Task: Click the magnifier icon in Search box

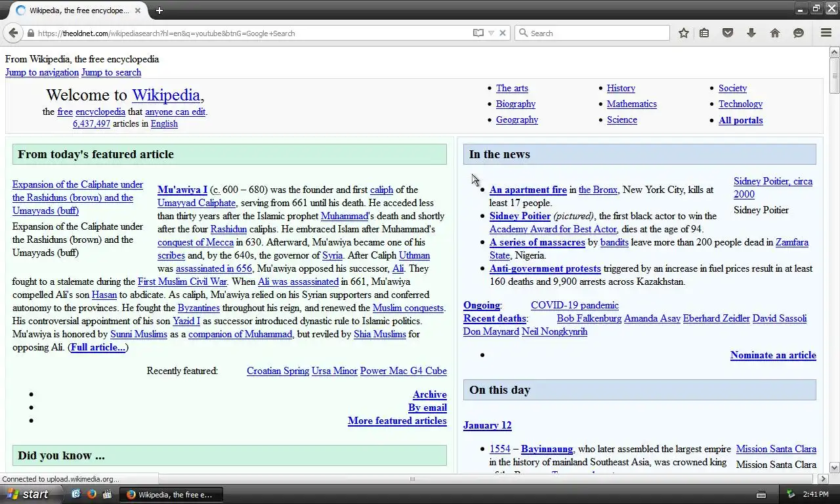Action: point(523,33)
